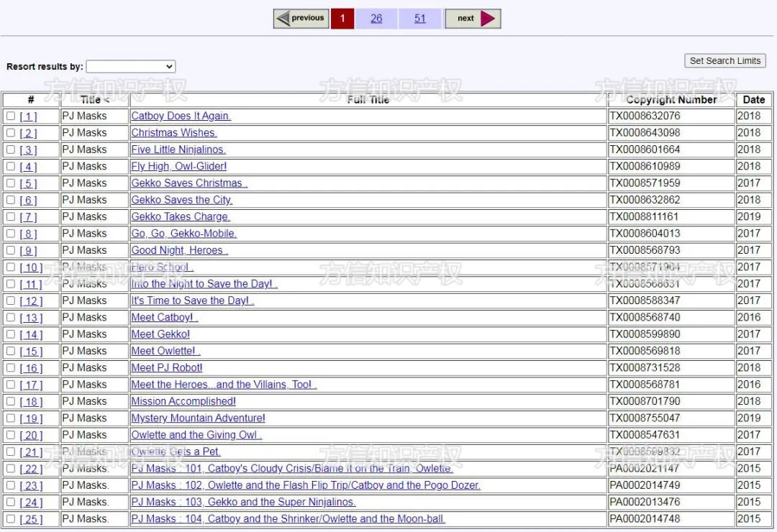Select copyright number TX0008632076
The width and height of the screenshot is (777, 532).
click(x=645, y=116)
